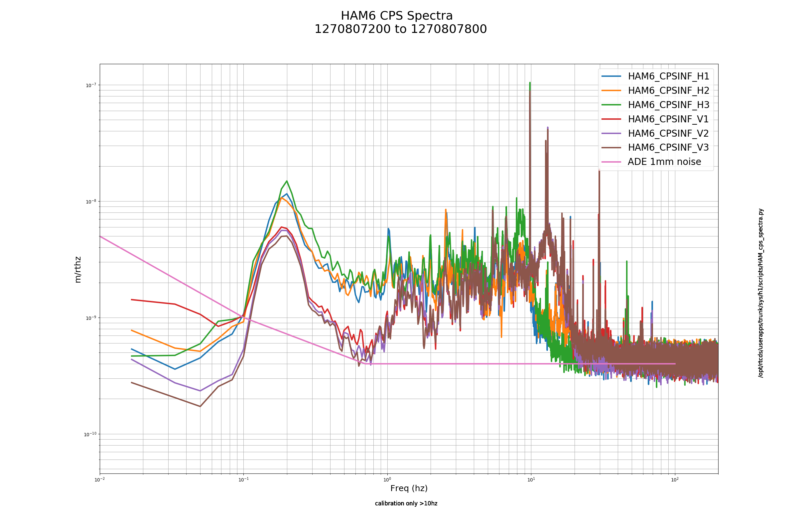Click the HAM6_CPSINF_V2 legend label

(668, 133)
